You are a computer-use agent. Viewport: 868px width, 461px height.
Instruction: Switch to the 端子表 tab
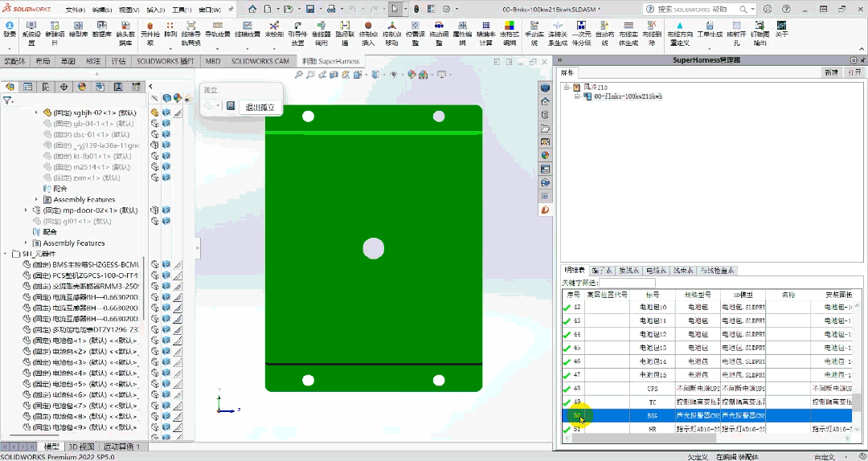(602, 271)
